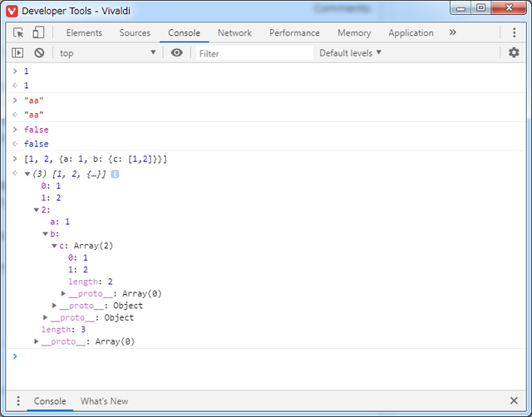
Task: Expand __proto__: Object under index 2
Action: click(x=46, y=317)
